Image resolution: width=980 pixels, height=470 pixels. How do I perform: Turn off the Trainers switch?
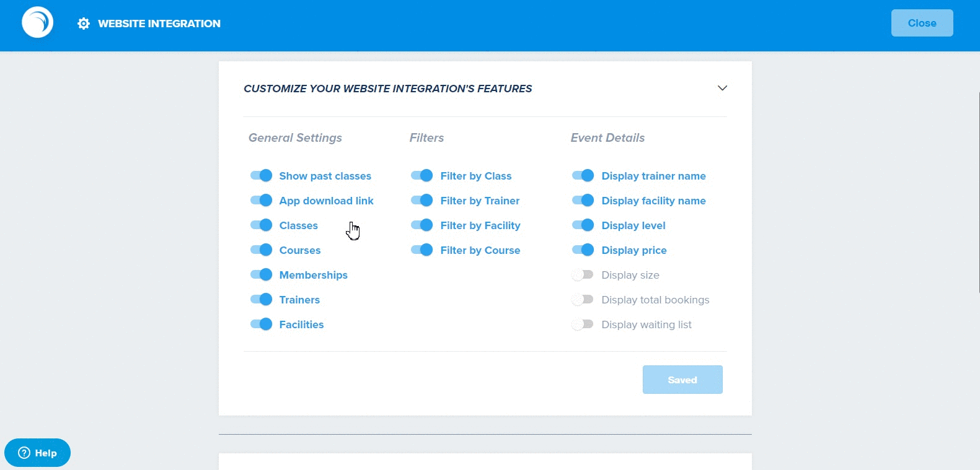pyautogui.click(x=261, y=299)
